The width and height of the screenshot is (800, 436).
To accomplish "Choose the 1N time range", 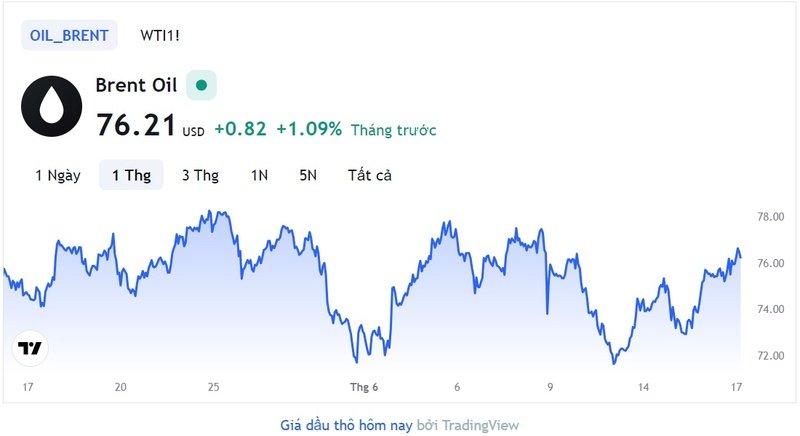I will coord(259,175).
